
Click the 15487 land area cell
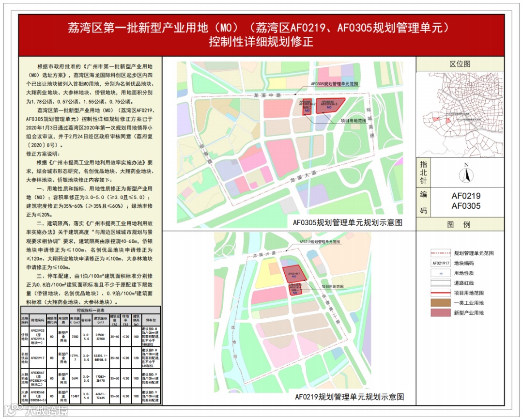pos(75,396)
